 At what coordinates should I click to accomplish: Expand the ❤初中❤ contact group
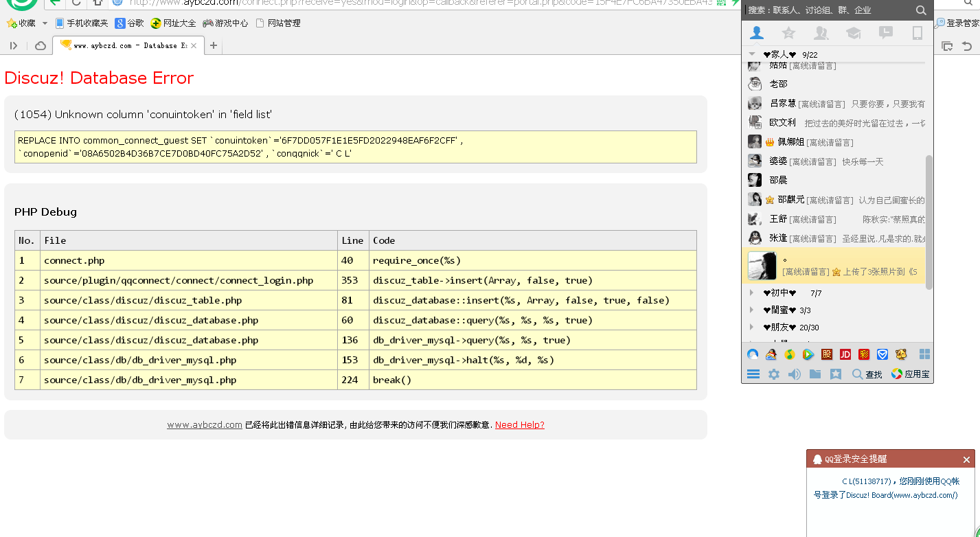point(753,293)
